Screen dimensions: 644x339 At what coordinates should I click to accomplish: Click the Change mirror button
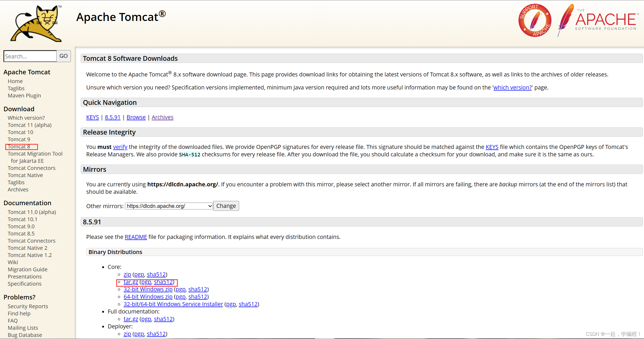tap(226, 206)
